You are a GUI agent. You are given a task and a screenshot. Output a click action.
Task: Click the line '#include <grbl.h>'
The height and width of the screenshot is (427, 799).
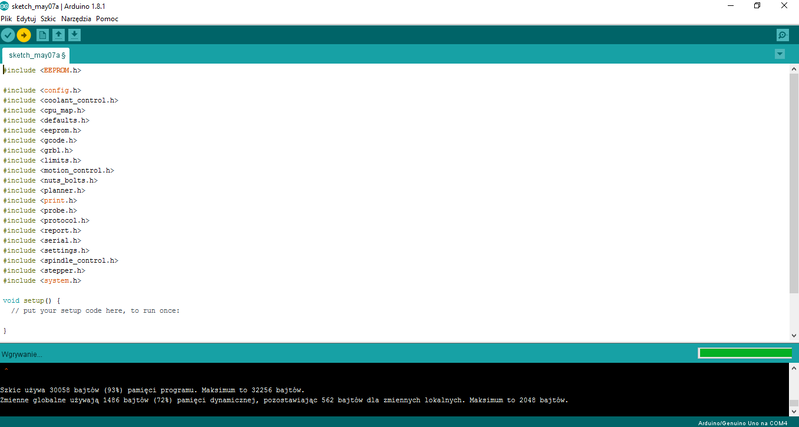click(38, 150)
